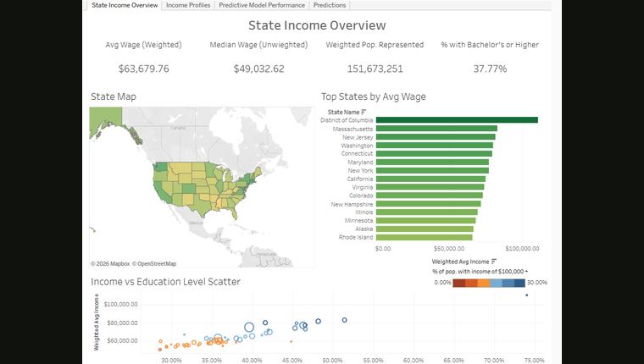Click 'Weighted Pop. Represented' heading
Viewport: 644px width, 364px height.
click(x=375, y=45)
